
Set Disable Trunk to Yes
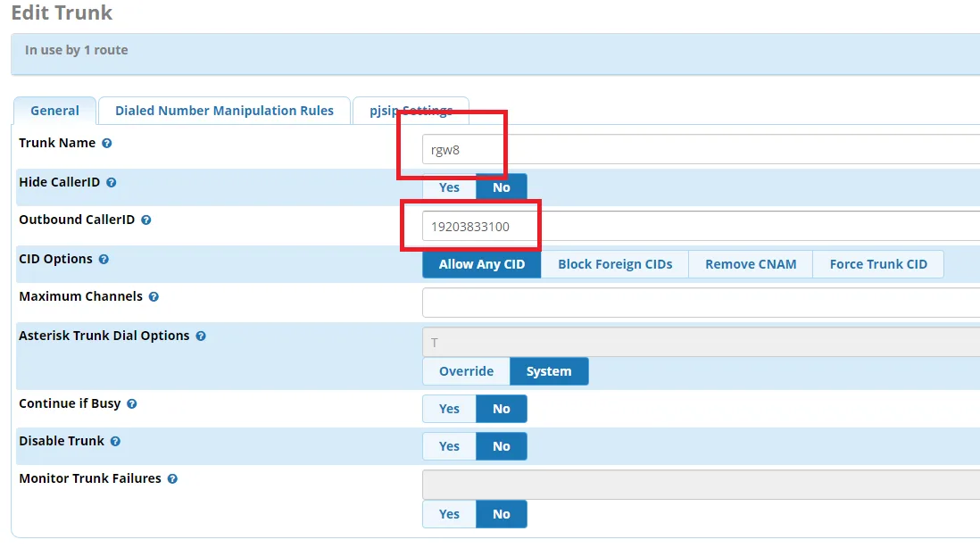pyautogui.click(x=449, y=446)
